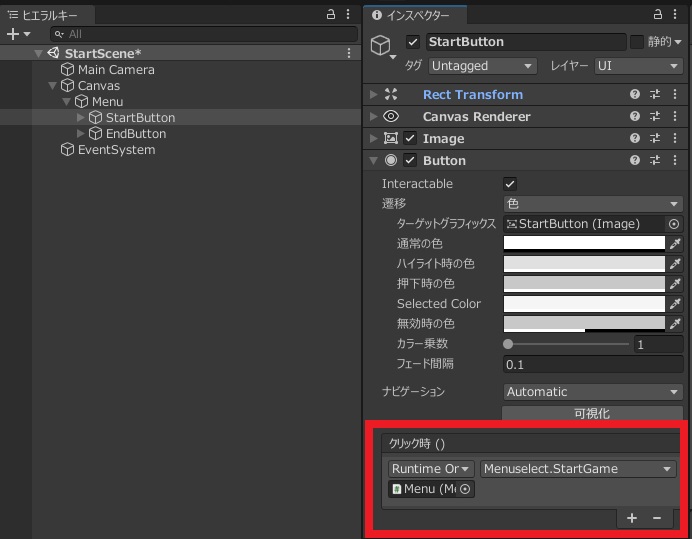Viewport: 692px width, 539px height.
Task: Disable the Button component checkbox
Action: pos(410,160)
